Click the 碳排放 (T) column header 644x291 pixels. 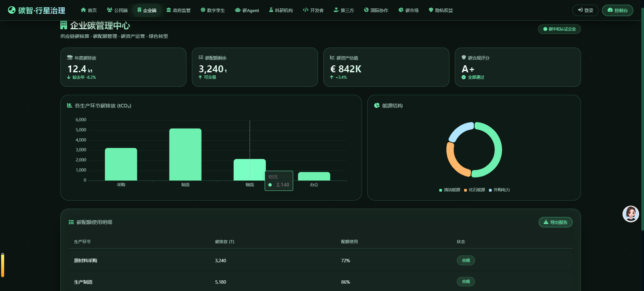(x=225, y=242)
